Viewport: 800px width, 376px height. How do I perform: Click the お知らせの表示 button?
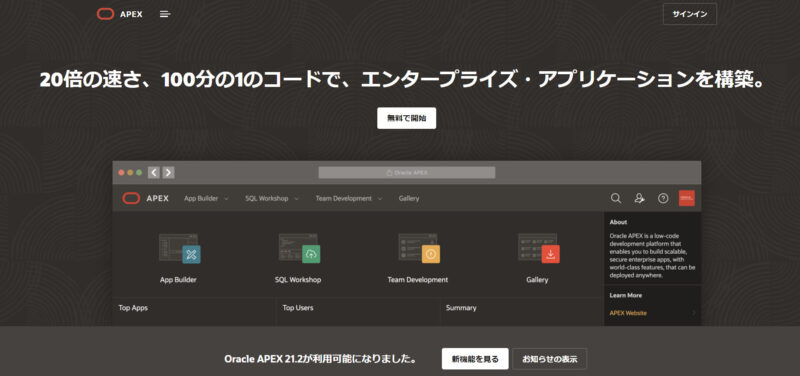pos(549,359)
